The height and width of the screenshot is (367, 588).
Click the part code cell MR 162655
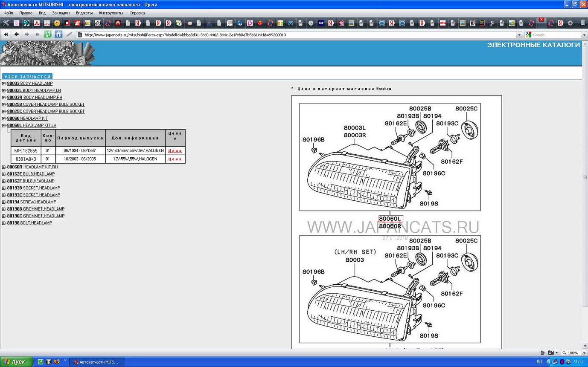point(26,150)
